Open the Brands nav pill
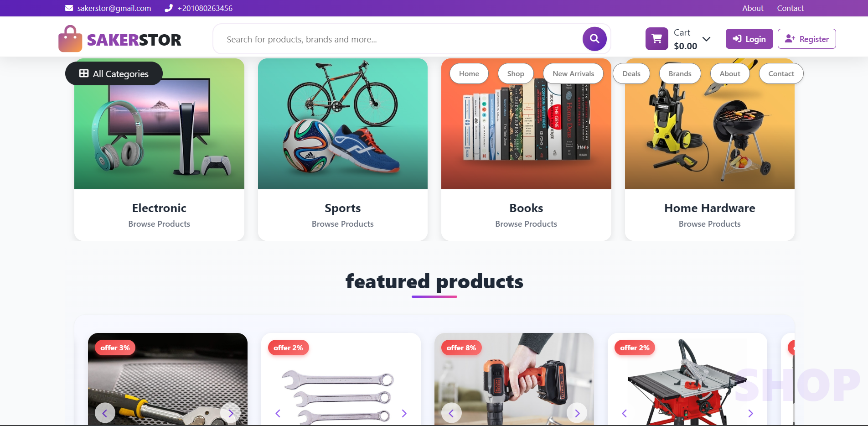The image size is (868, 426). 680,73
